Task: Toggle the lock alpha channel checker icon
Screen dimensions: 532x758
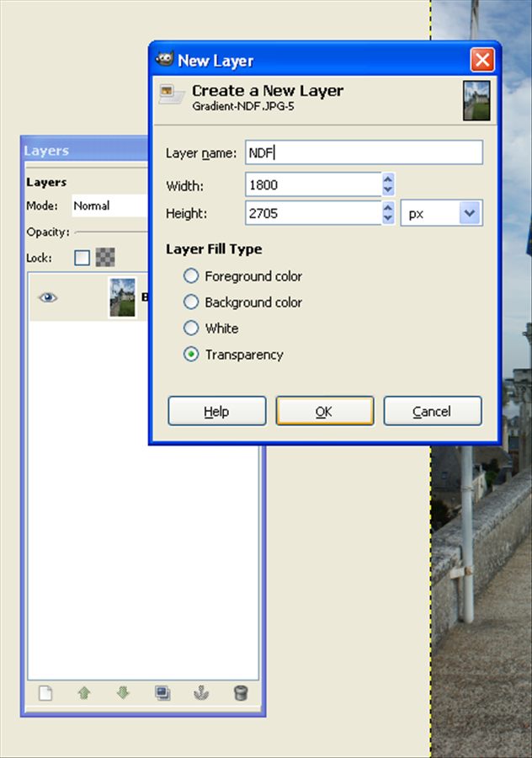Action: 105,258
